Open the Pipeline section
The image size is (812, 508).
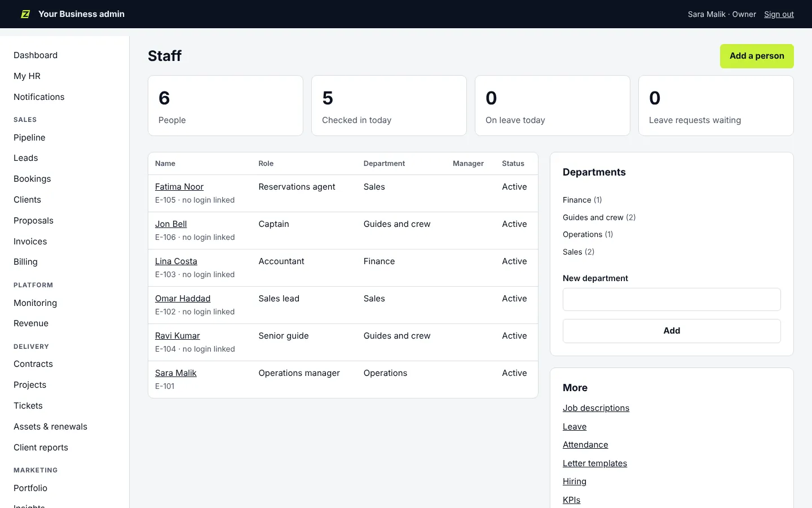click(29, 138)
